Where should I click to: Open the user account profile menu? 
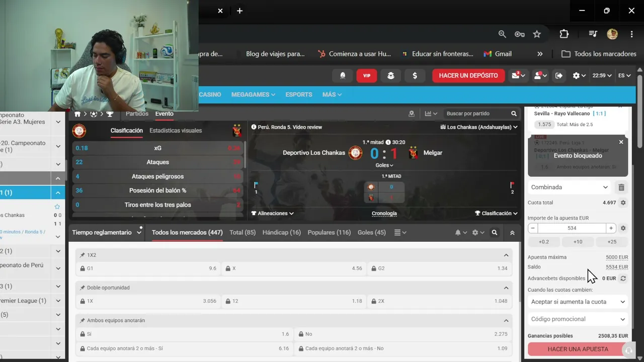coord(540,75)
